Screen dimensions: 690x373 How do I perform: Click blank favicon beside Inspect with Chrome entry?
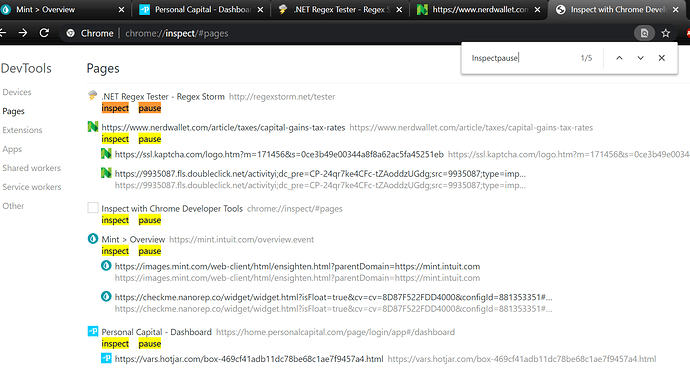[93, 208]
